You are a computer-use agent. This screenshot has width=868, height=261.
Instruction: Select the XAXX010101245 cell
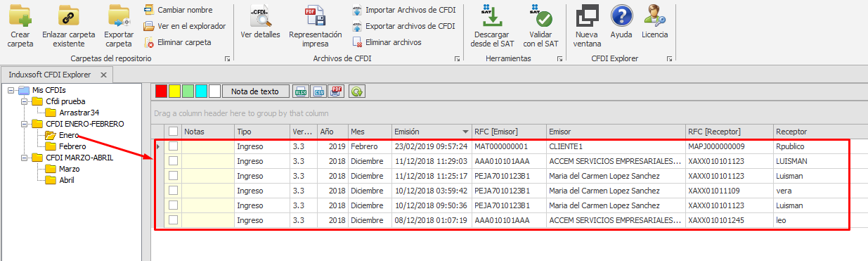[x=729, y=220]
